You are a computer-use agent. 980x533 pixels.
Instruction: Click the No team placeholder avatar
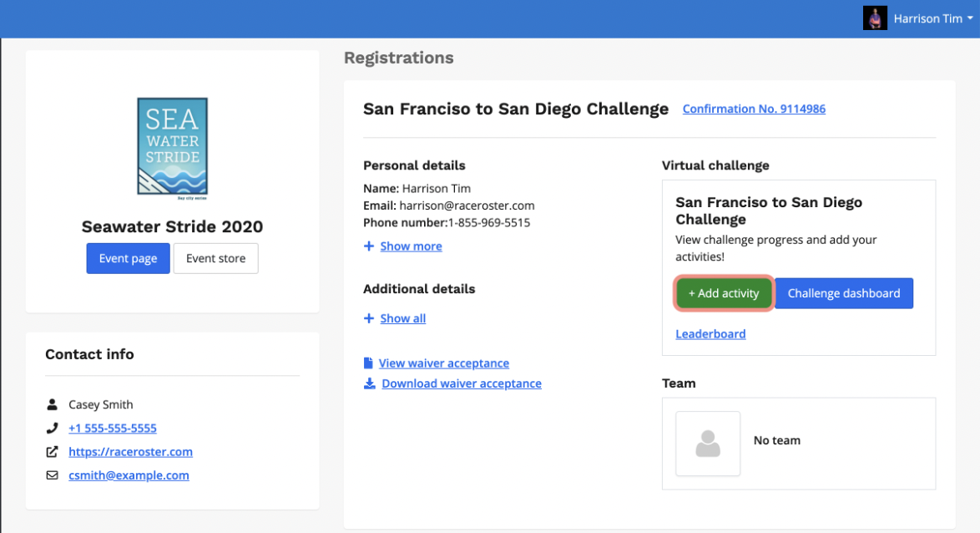coord(707,444)
